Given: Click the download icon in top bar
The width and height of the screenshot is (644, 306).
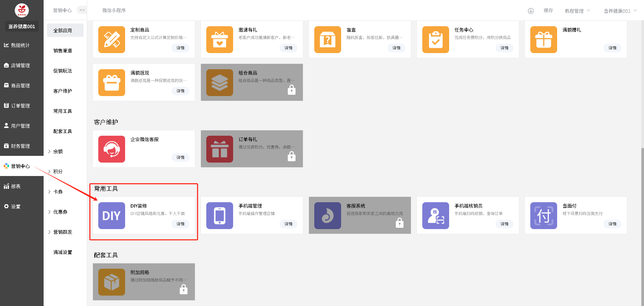Looking at the screenshot, I should [531, 11].
